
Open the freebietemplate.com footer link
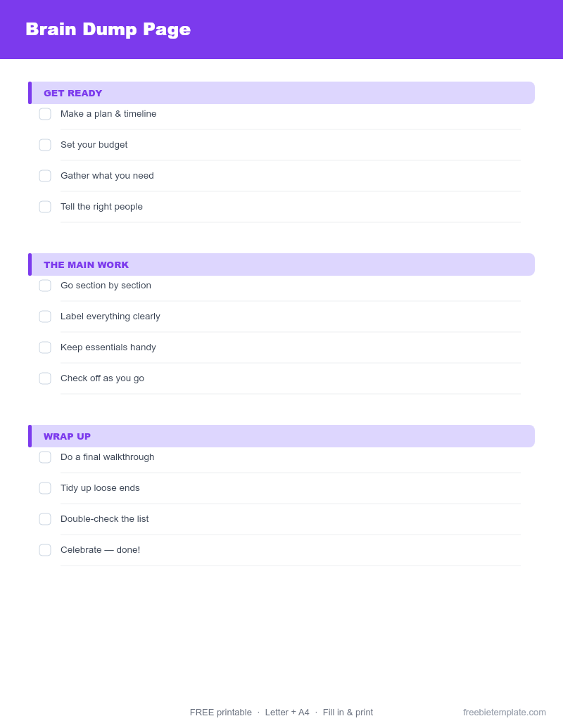(x=505, y=713)
